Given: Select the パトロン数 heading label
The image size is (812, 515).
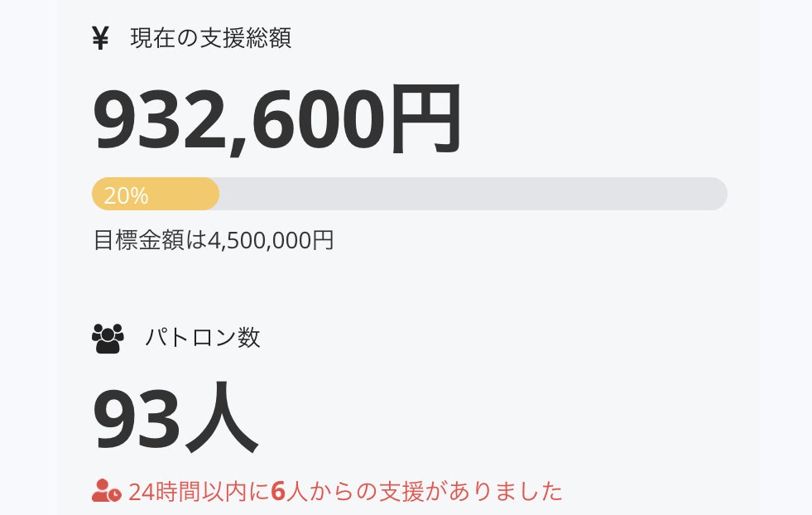Looking at the screenshot, I should pos(203,338).
